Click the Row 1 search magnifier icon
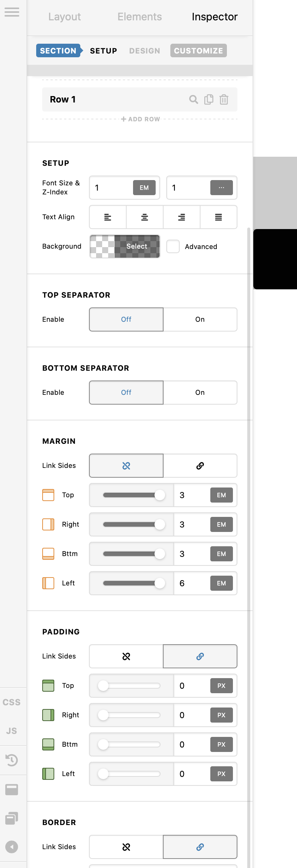Screen dimensions: 297x868 click(193, 99)
